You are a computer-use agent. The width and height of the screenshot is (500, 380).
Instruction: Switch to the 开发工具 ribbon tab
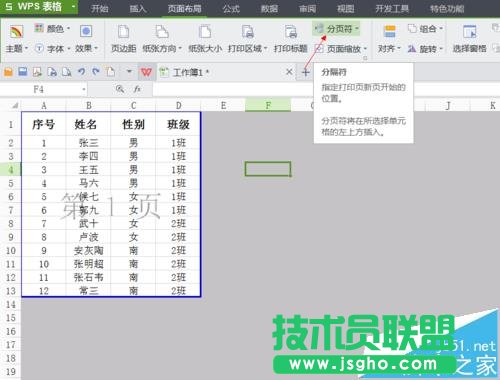click(392, 8)
